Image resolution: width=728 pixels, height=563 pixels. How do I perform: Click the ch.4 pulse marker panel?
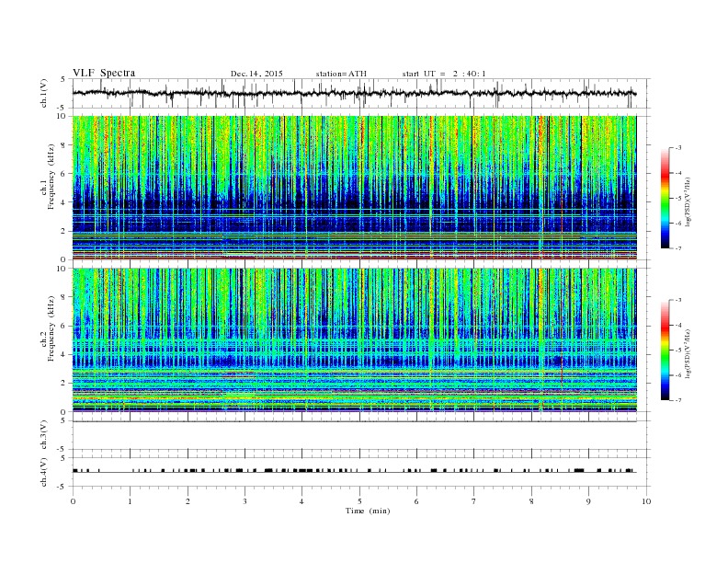[x=361, y=472]
